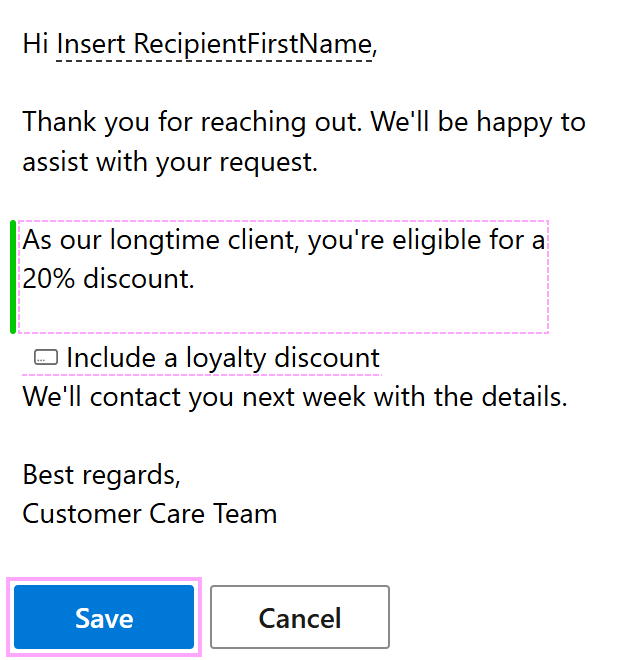Click the Include a loyalty discount label

click(223, 358)
